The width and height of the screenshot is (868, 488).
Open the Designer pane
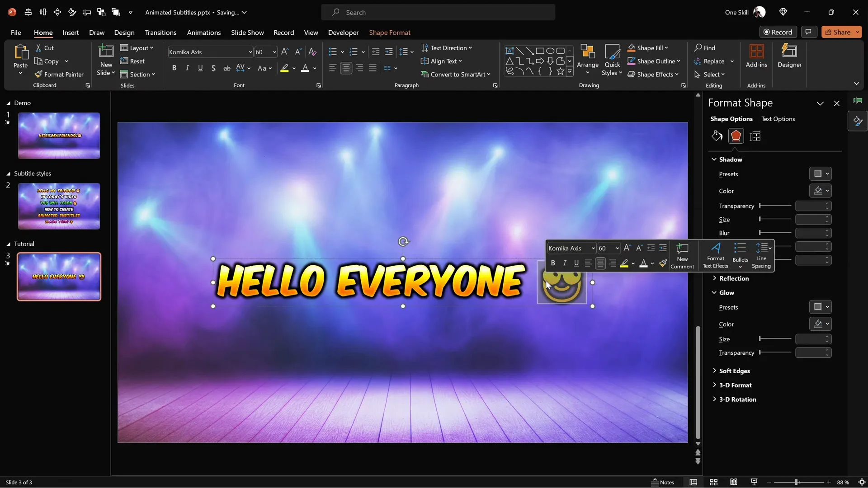(789, 56)
